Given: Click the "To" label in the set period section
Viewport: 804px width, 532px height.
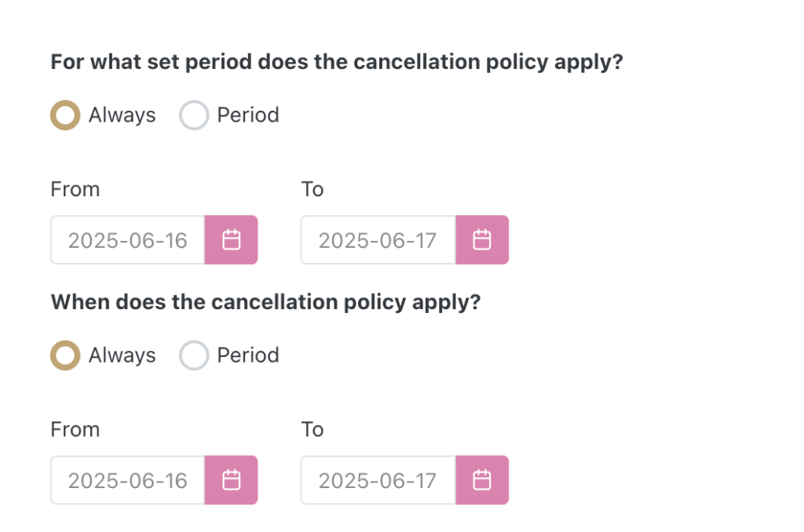Looking at the screenshot, I should (x=312, y=189).
